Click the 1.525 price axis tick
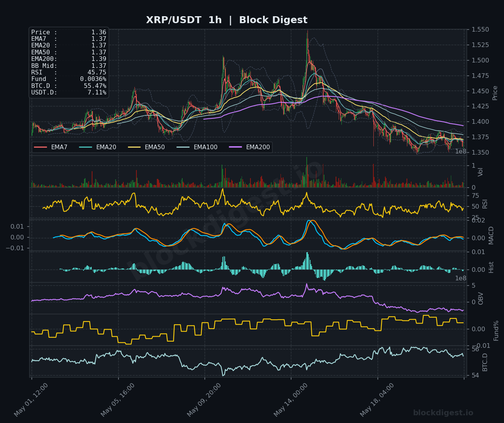The width and height of the screenshot is (504, 423). point(480,45)
